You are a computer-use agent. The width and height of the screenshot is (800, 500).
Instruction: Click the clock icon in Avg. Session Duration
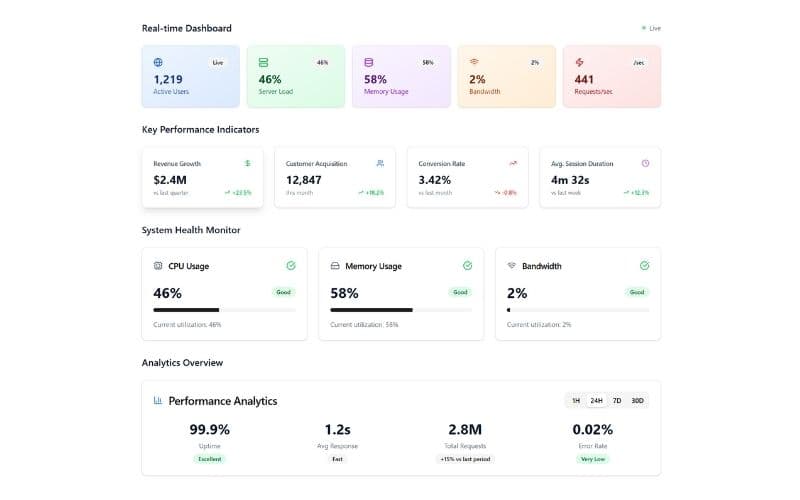coord(645,163)
